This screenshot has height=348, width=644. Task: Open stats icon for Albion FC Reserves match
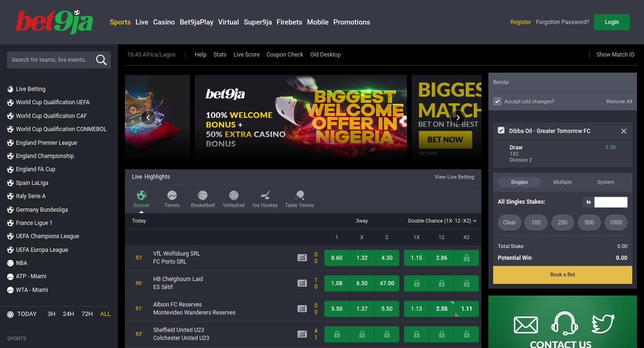click(302, 309)
